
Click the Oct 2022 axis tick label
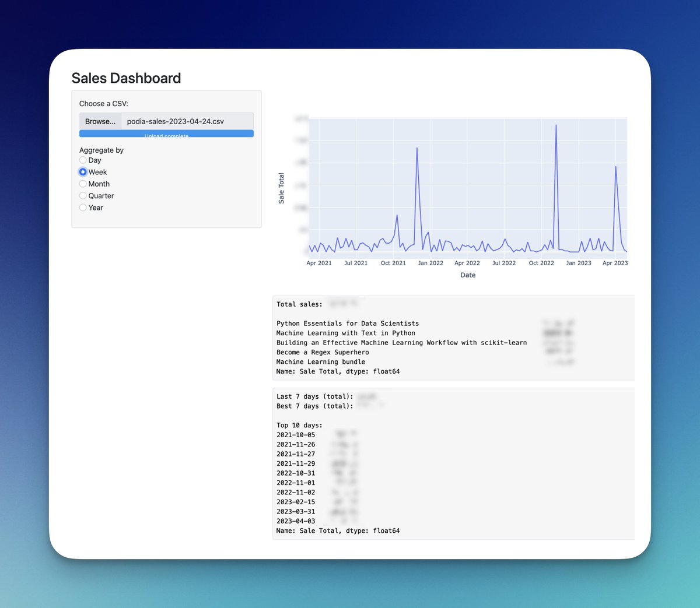click(x=541, y=263)
